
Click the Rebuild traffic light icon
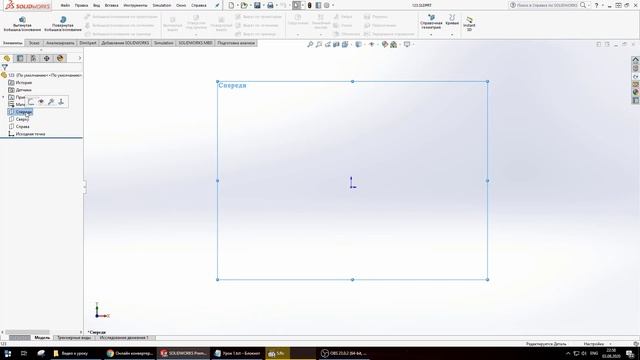(309, 5)
